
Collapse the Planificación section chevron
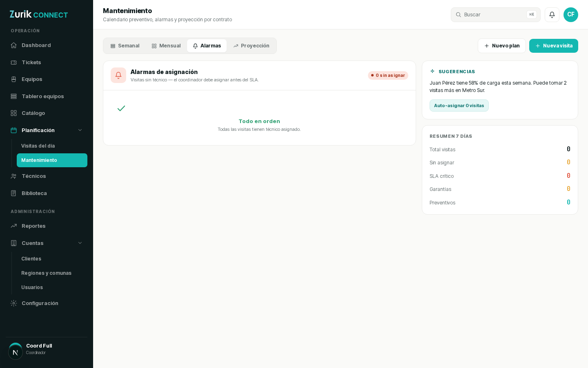pos(80,130)
